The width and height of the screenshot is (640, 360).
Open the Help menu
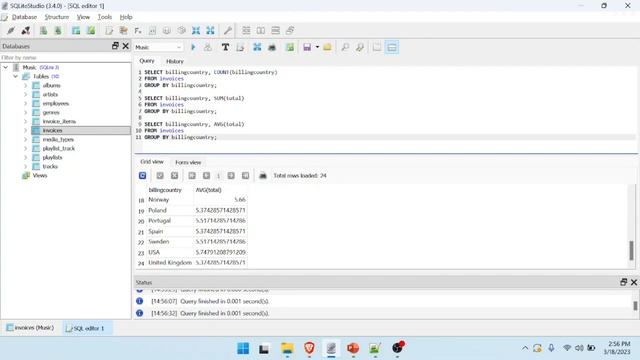126,17
